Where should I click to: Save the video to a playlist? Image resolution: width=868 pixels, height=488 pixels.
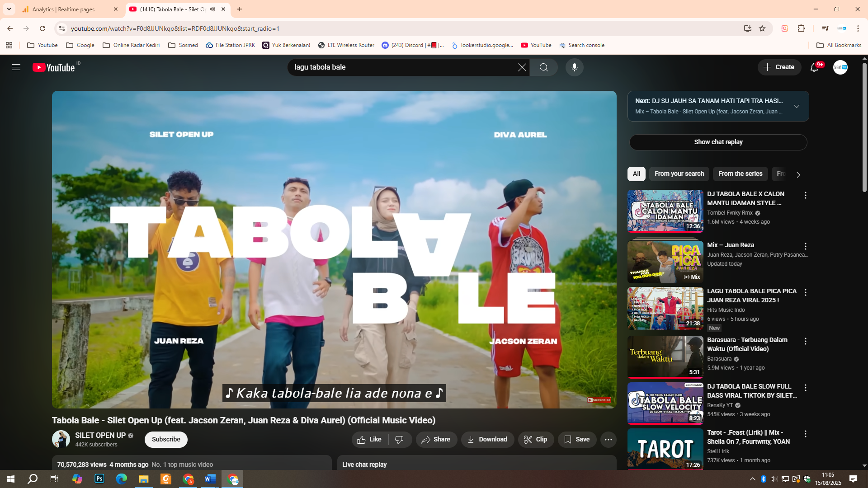pyautogui.click(x=577, y=440)
